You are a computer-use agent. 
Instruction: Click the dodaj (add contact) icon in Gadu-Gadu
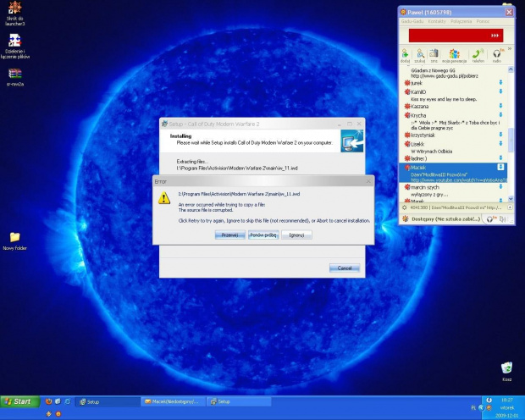(x=405, y=54)
